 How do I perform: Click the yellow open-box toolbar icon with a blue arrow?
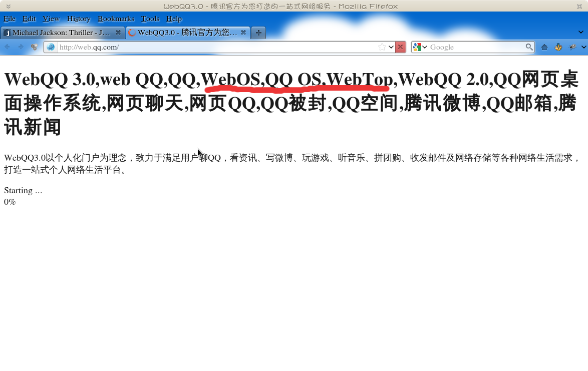[x=558, y=47]
